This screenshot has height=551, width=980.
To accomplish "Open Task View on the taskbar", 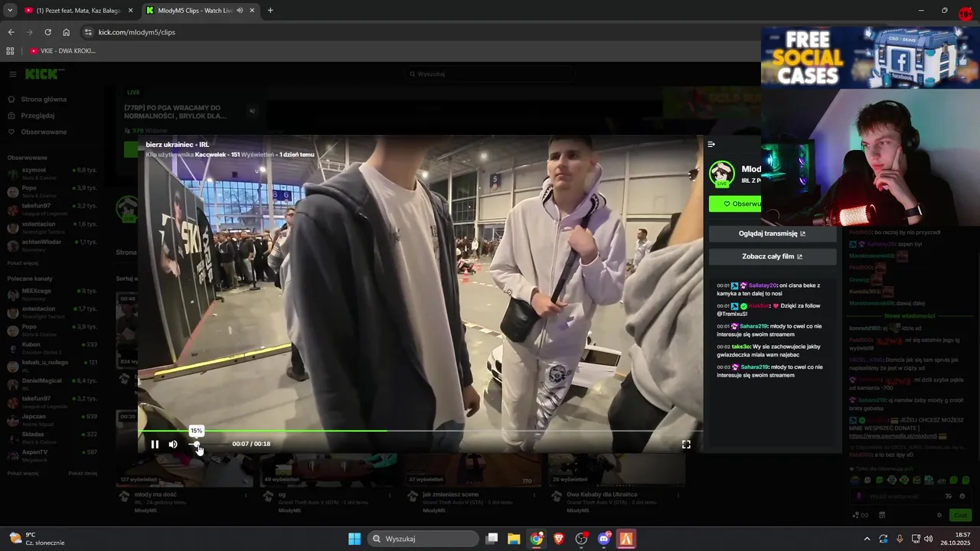I will 492,539.
